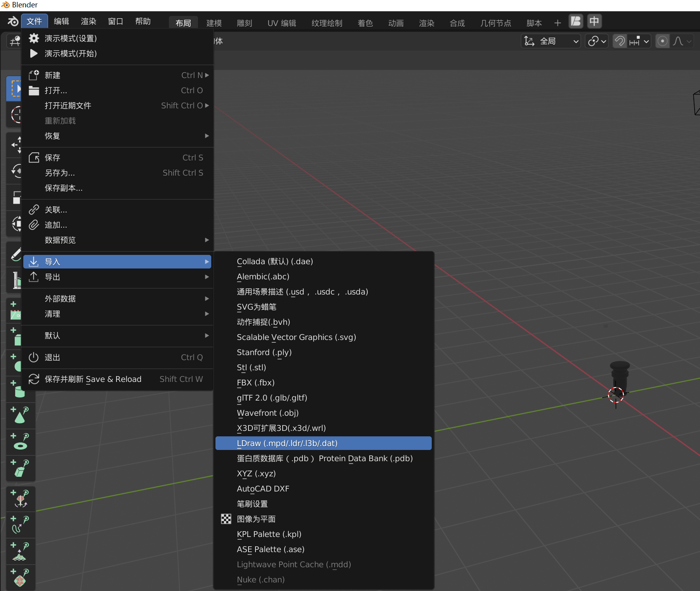Click the Blender logo menu icon
The image size is (700, 591).
pyautogui.click(x=13, y=21)
